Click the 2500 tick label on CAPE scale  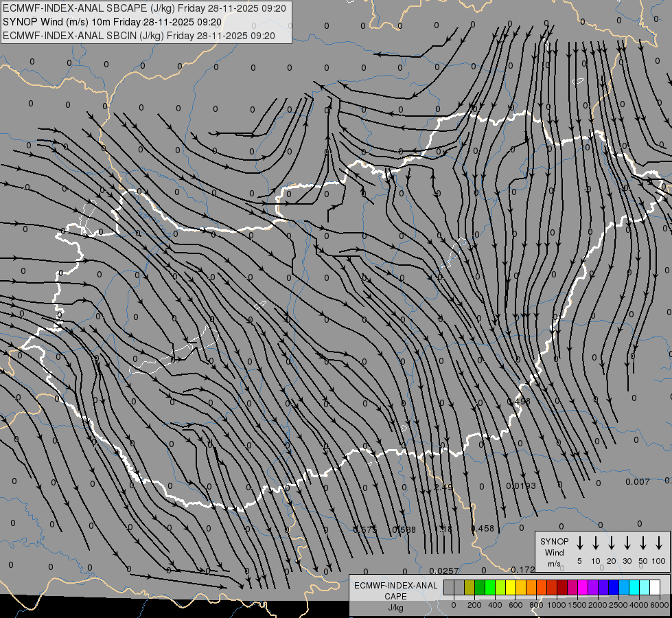(618, 605)
